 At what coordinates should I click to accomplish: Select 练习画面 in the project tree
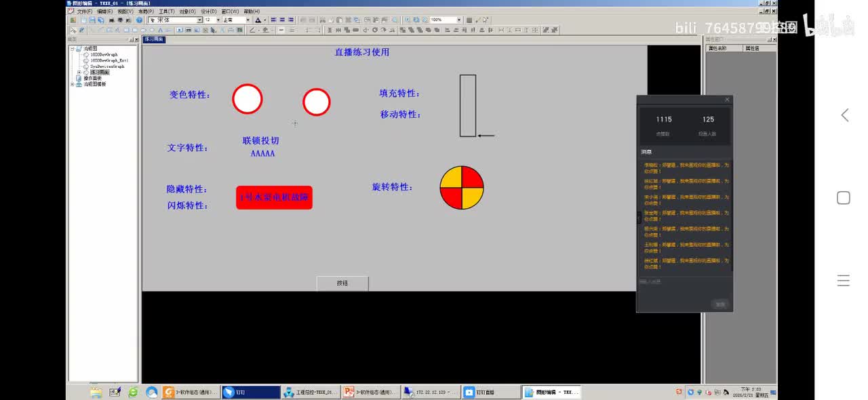point(99,72)
